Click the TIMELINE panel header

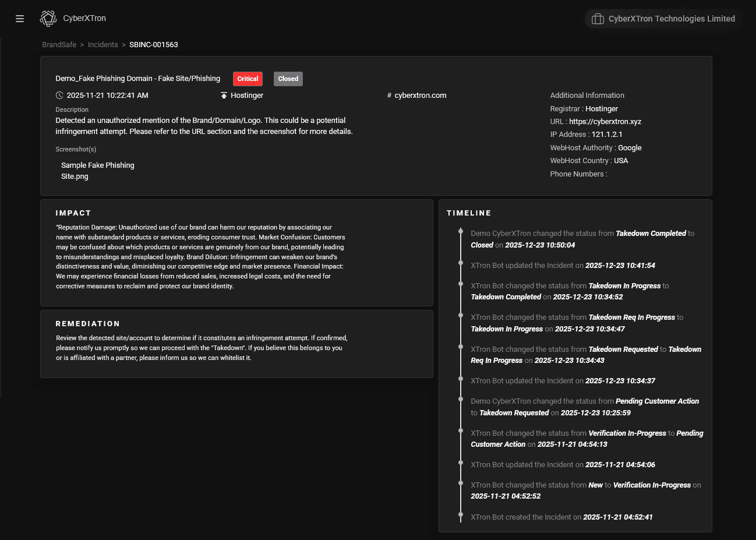pyautogui.click(x=469, y=213)
